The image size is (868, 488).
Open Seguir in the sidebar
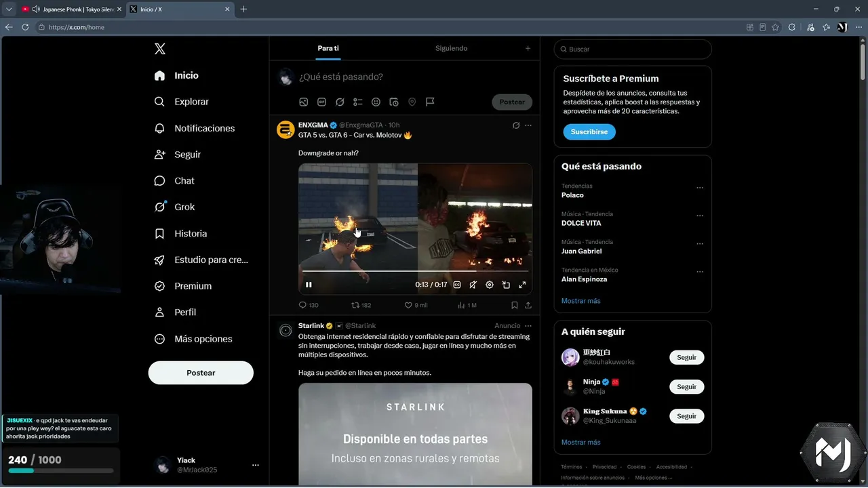click(x=178, y=155)
